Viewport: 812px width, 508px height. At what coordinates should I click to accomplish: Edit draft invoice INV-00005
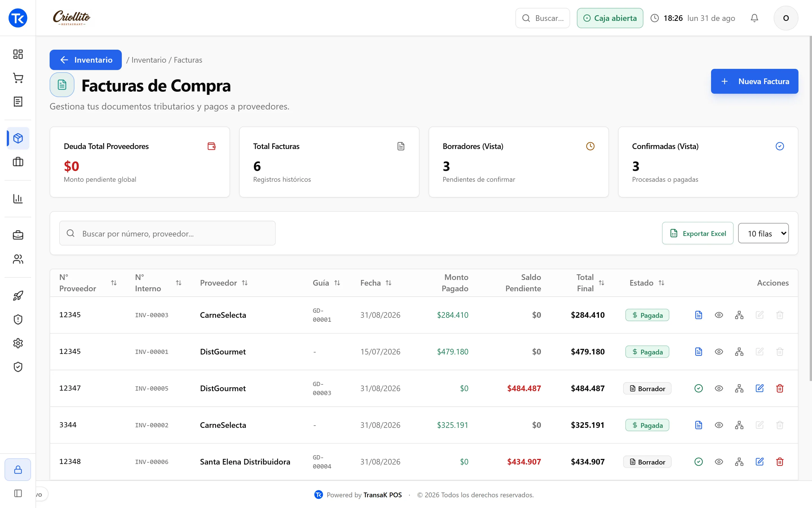[x=760, y=388]
